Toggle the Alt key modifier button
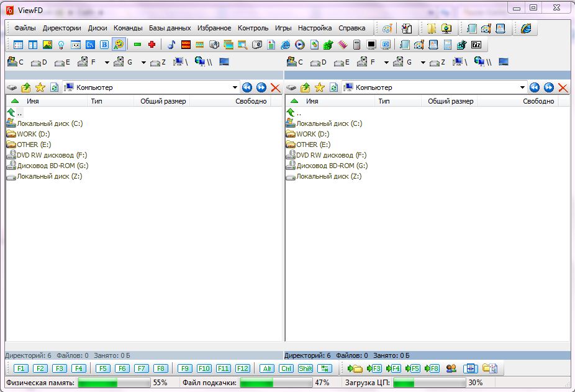 [267, 368]
